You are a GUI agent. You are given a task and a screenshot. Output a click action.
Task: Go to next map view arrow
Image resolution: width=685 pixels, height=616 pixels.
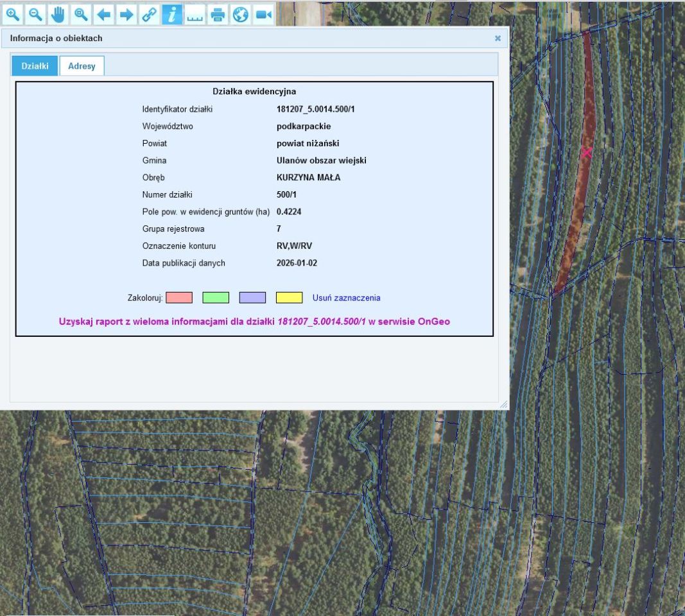pos(126,14)
